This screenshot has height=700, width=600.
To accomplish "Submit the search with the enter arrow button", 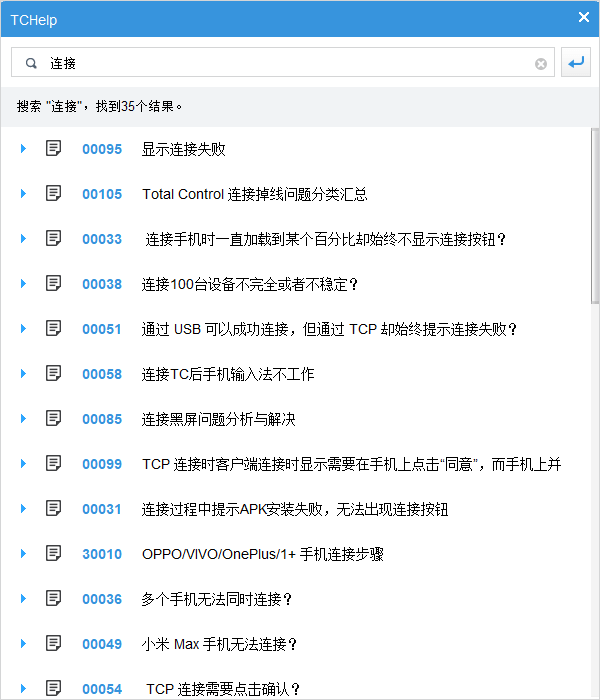I will click(576, 62).
